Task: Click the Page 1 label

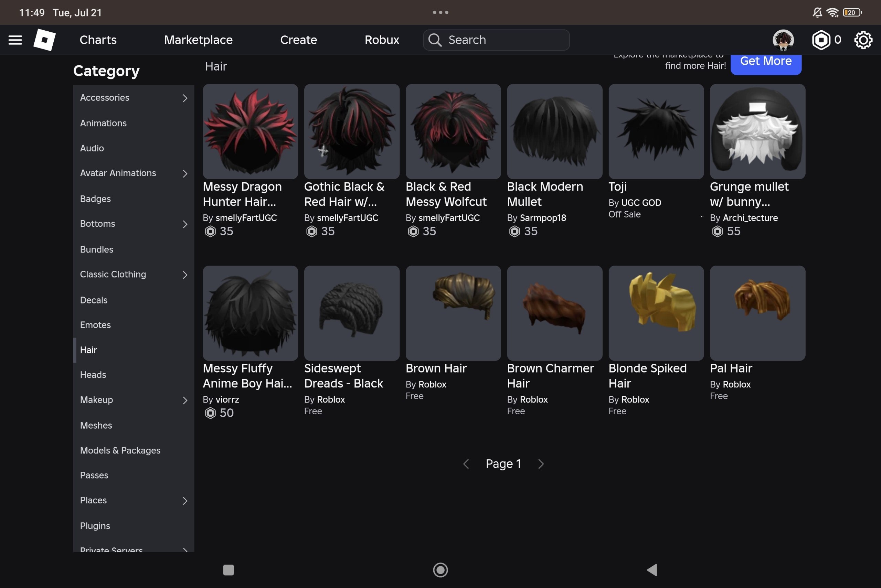Action: tap(503, 464)
